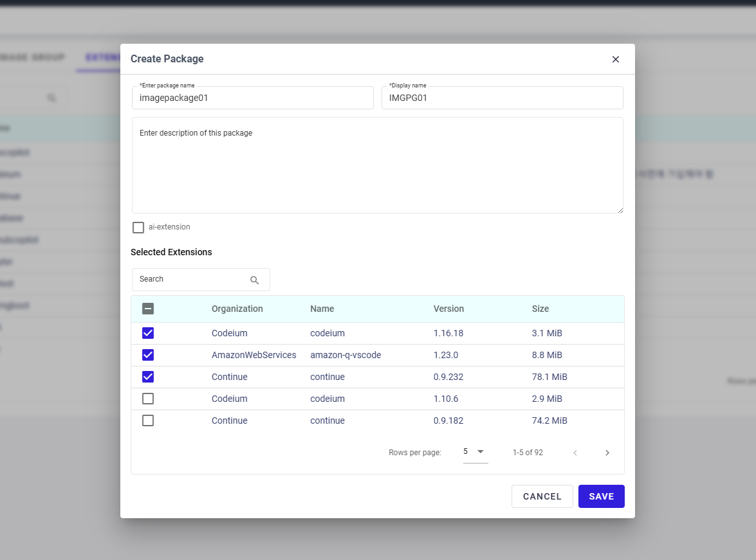Click the CANCEL button

542,496
